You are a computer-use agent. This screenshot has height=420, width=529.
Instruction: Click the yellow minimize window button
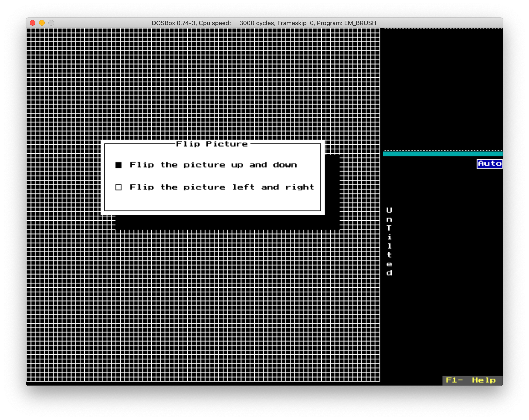click(42, 23)
